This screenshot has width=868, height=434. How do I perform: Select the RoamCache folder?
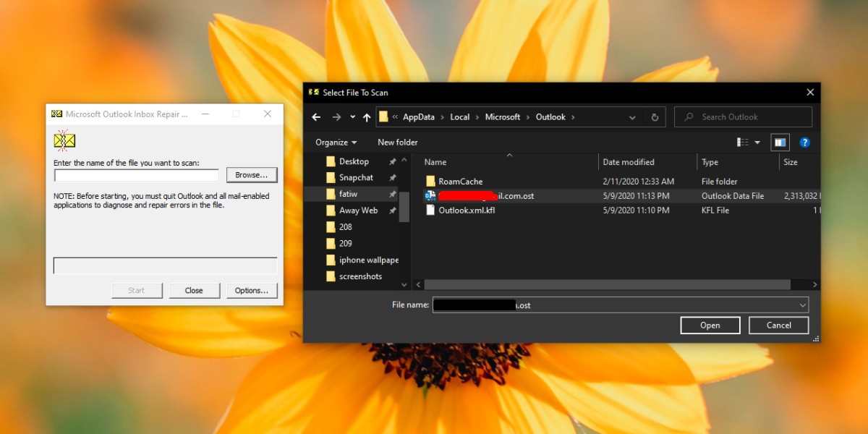click(460, 182)
